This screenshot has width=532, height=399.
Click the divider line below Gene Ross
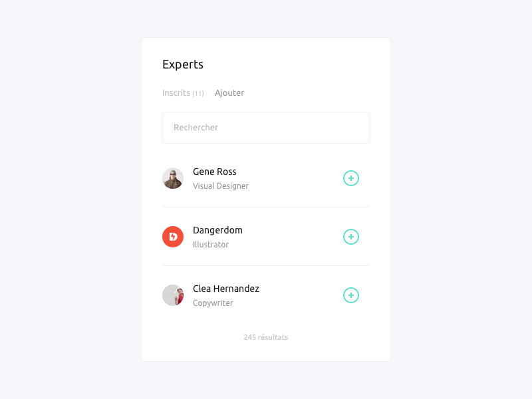266,207
